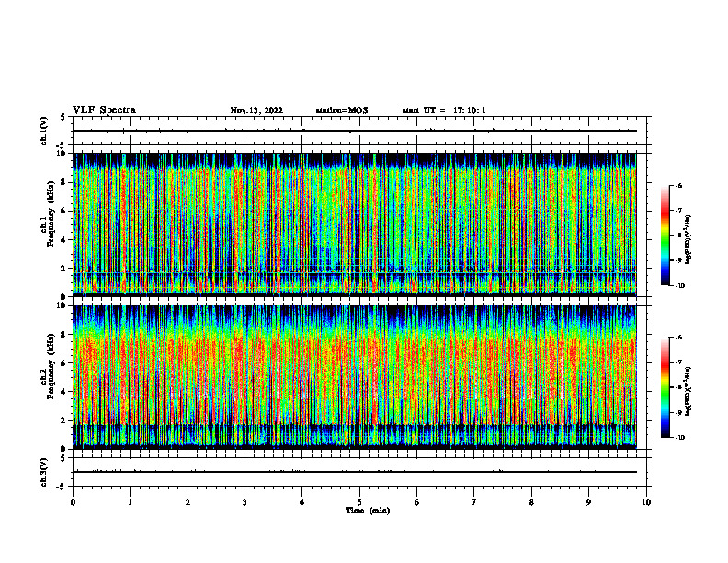728x563 pixels.
Task: Click time axis tick label '1'
Action: 130,502
